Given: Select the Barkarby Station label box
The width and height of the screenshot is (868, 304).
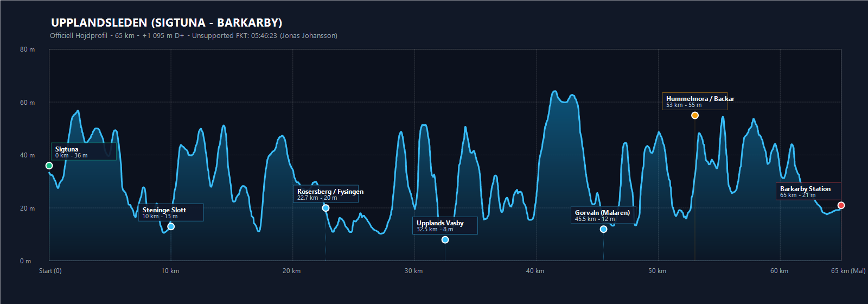Looking at the screenshot, I should (809, 191).
